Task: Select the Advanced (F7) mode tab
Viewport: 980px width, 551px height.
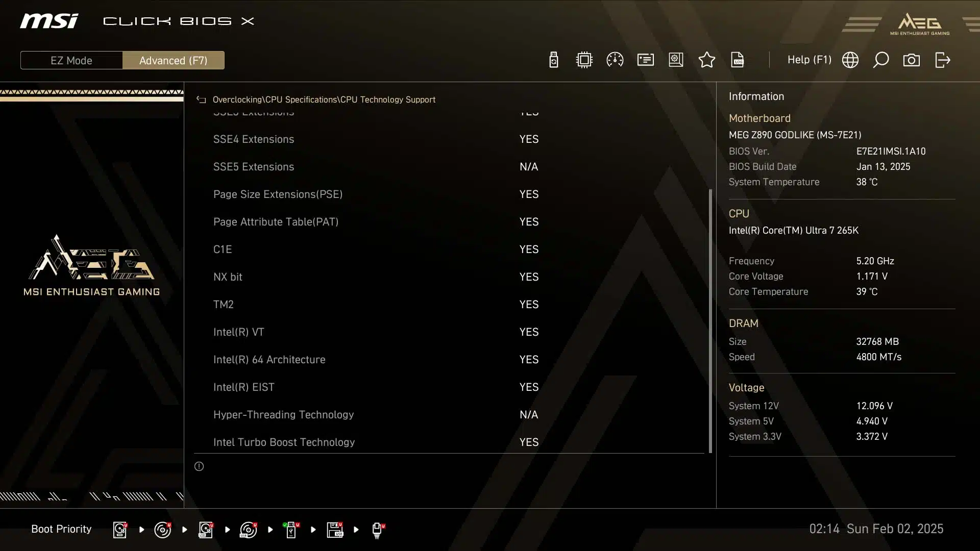Action: click(x=173, y=60)
